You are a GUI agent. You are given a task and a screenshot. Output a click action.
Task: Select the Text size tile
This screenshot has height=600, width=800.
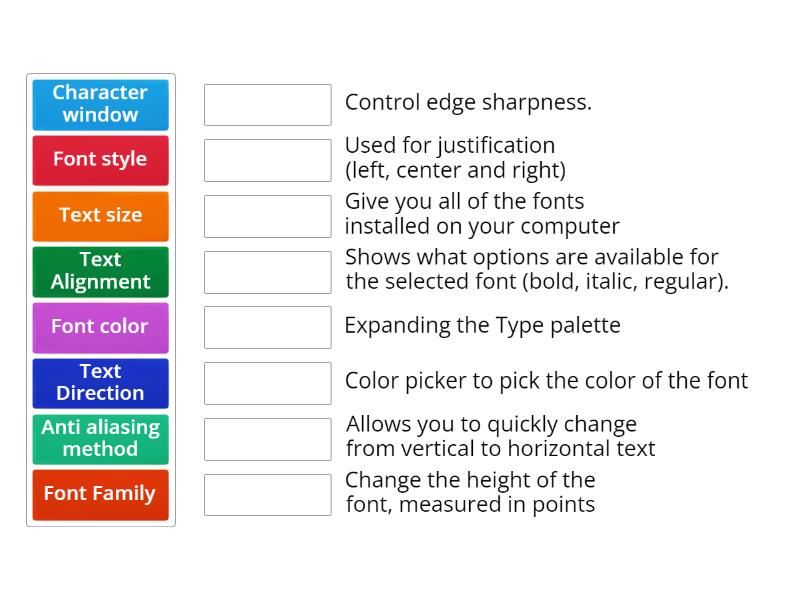(x=100, y=215)
